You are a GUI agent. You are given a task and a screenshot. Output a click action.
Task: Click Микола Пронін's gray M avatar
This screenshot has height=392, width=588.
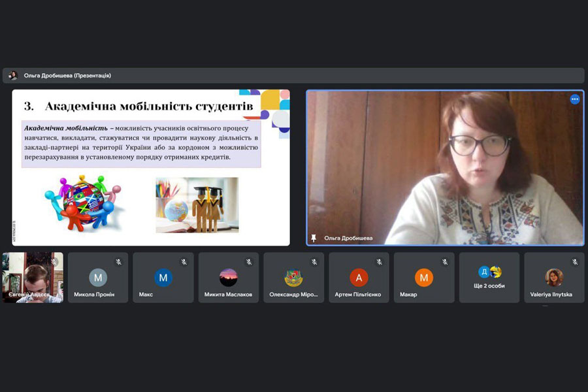pos(98,278)
